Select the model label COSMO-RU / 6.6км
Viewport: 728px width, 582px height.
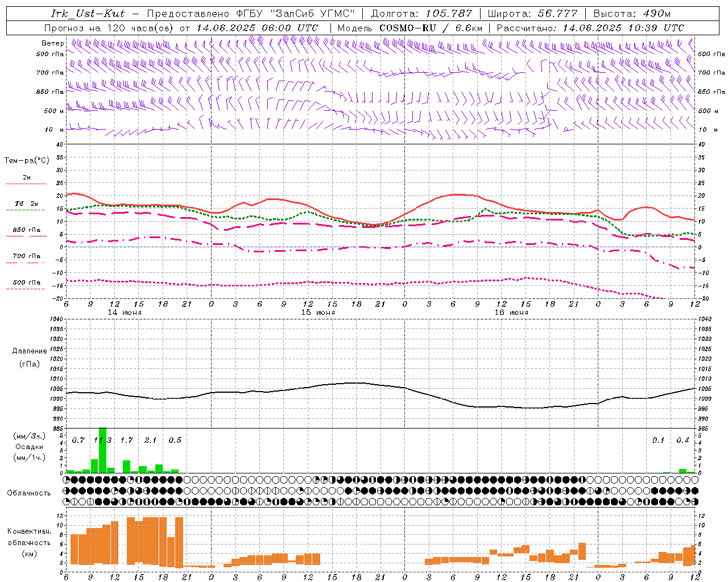[431, 28]
